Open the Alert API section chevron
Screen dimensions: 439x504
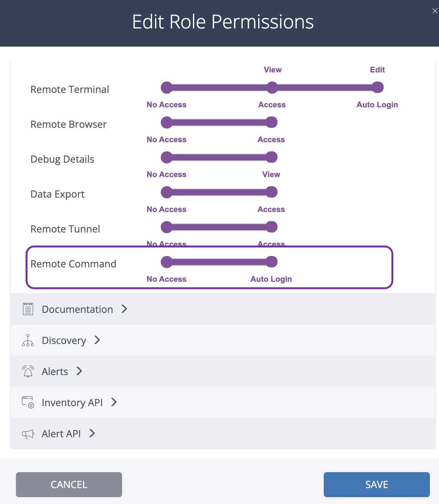[92, 433]
